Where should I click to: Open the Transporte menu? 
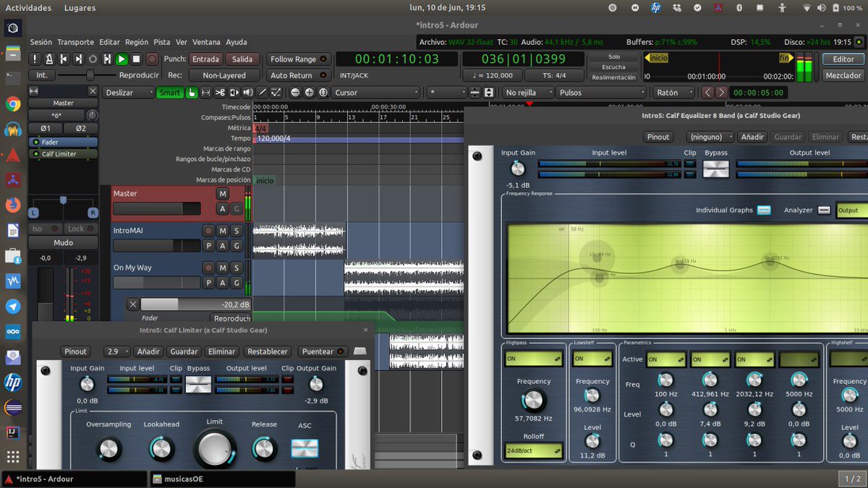click(x=75, y=42)
